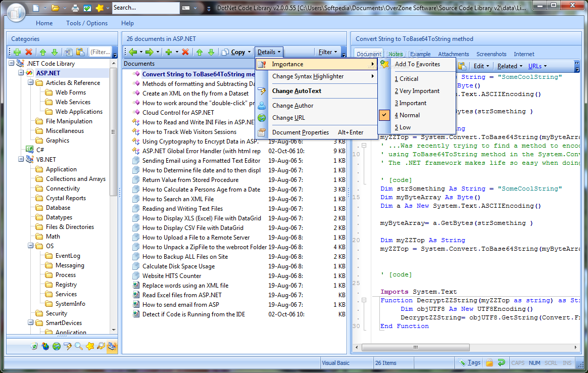Open the Filter dropdown in the Documents toolbar
The image size is (588, 373).
[327, 52]
